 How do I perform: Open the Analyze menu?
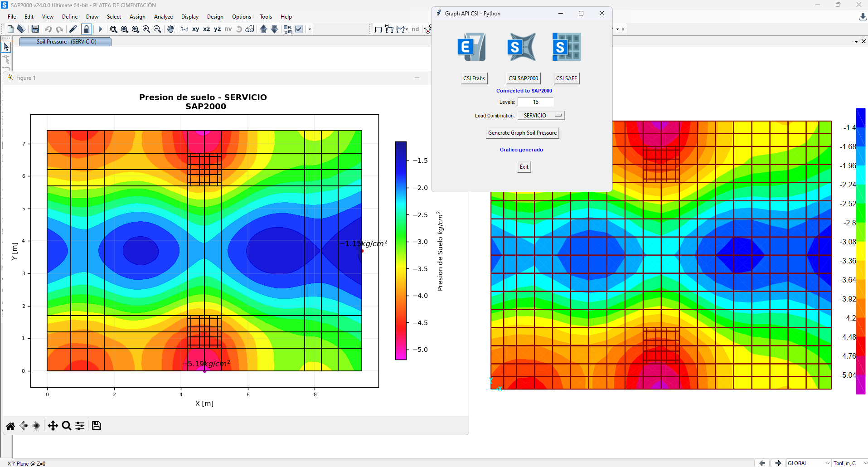tap(163, 17)
